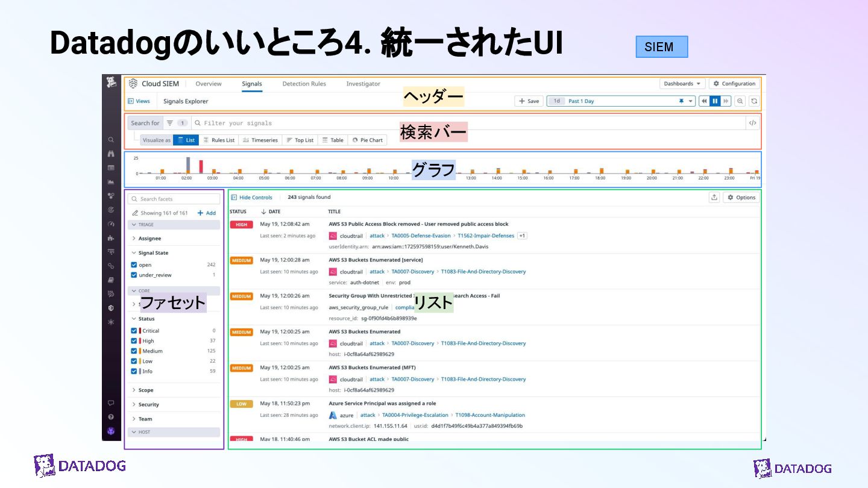Open the question-mark help icon in sidebar
The height and width of the screenshot is (488, 868).
pyautogui.click(x=111, y=417)
